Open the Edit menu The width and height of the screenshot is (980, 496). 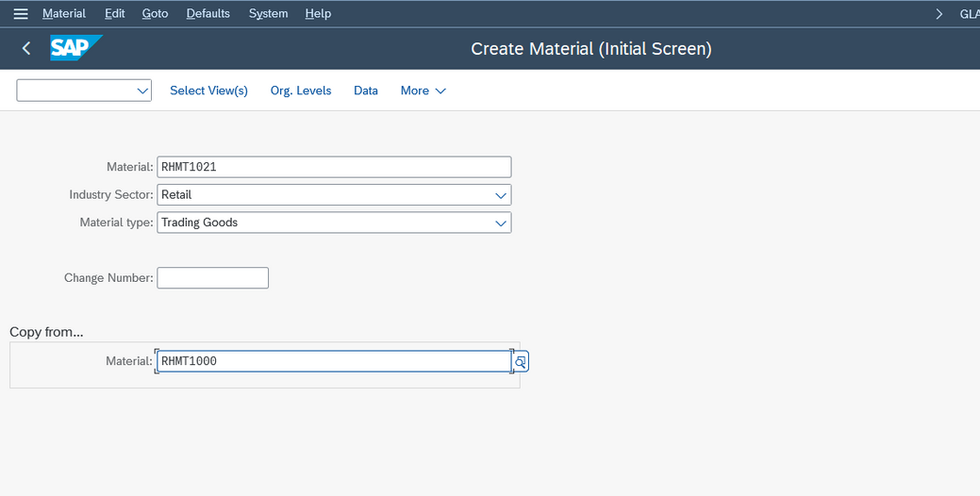point(114,13)
